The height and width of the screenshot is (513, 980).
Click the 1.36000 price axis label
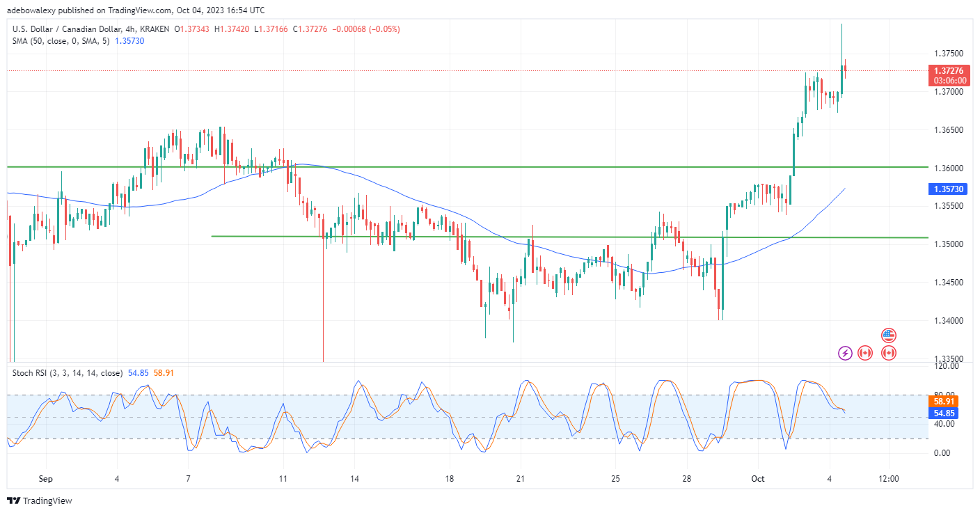pyautogui.click(x=948, y=168)
